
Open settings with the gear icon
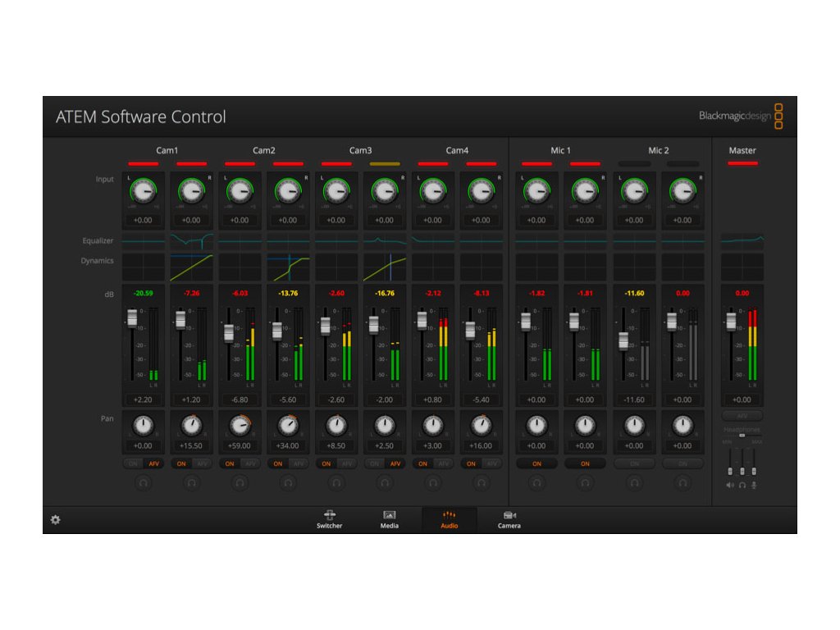55,519
